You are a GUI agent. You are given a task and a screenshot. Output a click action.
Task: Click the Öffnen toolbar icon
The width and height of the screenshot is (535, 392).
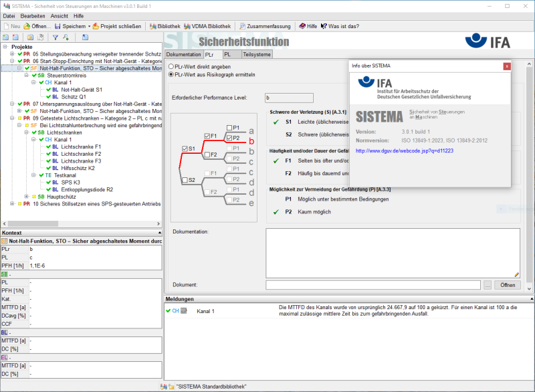pyautogui.click(x=27, y=26)
